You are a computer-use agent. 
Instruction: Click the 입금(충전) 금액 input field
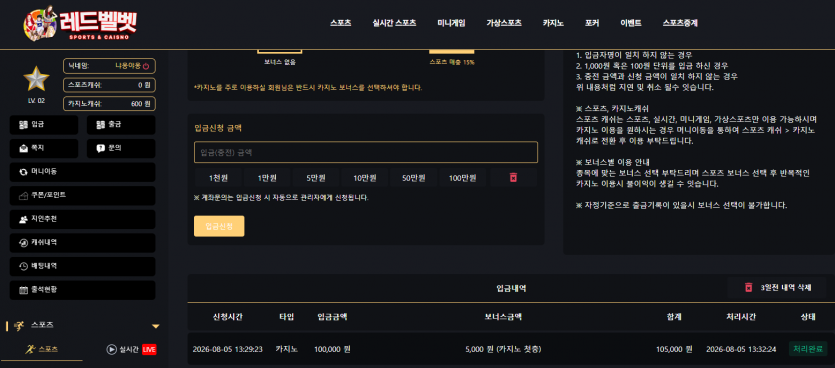coord(366,152)
